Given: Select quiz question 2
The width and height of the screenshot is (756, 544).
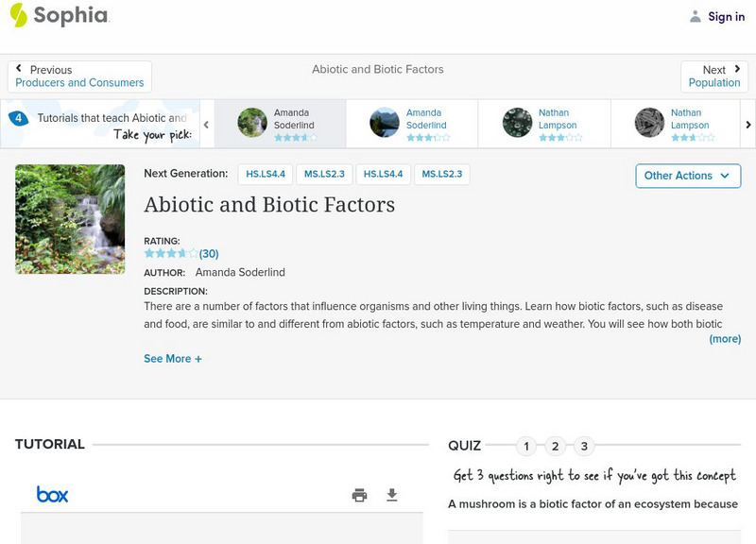Looking at the screenshot, I should [556, 447].
